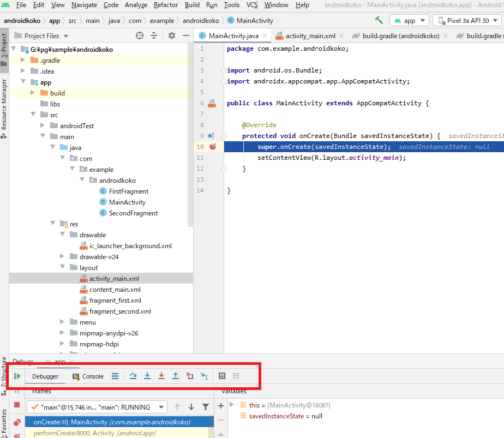This screenshot has height=438, width=504.
Task: Select the 'savedInstanceState = null' variable row
Action: (285, 416)
